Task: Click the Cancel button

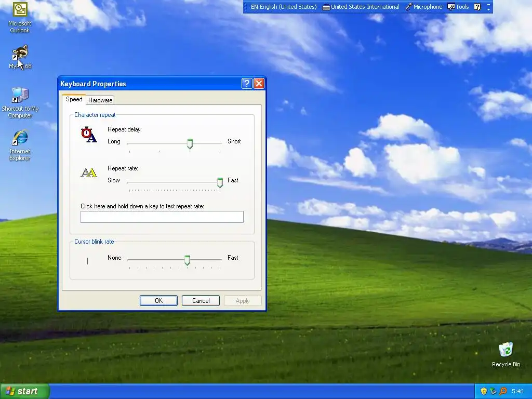Action: [201, 301]
